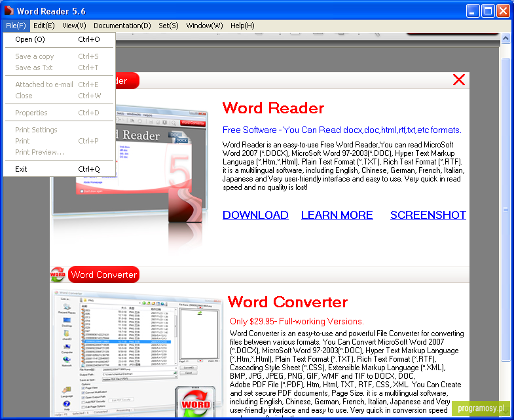This screenshot has width=514, height=420.
Task: Choose Open (O) from File menu
Action: click(59, 39)
